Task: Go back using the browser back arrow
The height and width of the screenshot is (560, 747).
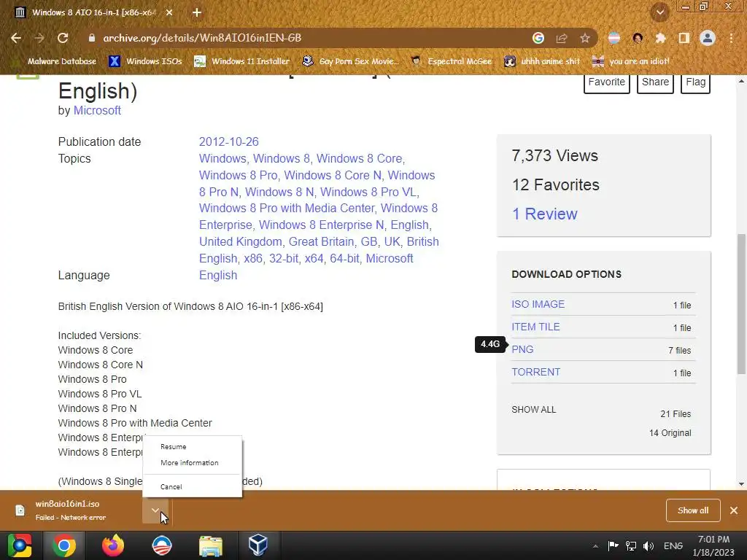Action: (16, 38)
